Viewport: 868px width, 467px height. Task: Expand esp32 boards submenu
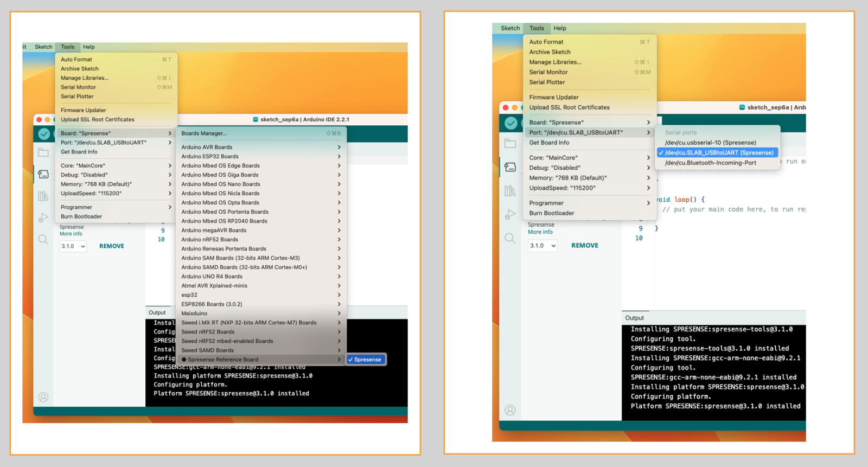tap(261, 295)
